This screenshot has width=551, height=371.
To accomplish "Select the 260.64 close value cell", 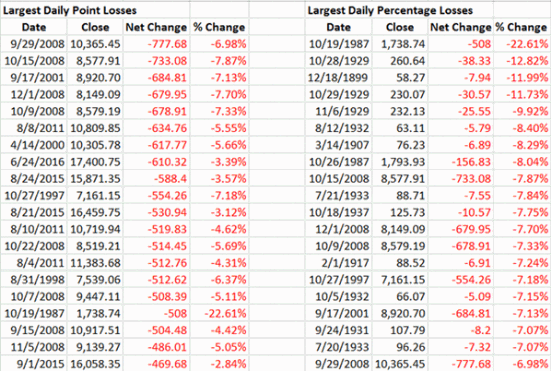I will click(400, 61).
